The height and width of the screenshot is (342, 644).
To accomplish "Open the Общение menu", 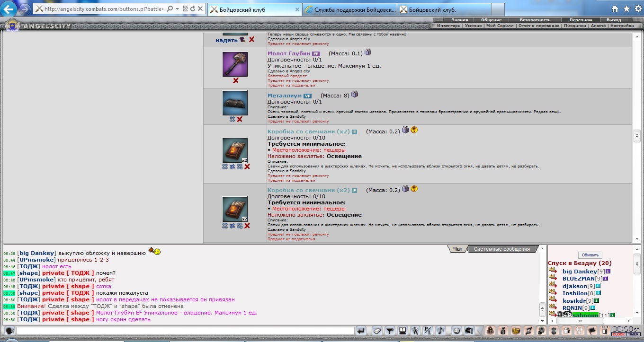I will tap(491, 20).
